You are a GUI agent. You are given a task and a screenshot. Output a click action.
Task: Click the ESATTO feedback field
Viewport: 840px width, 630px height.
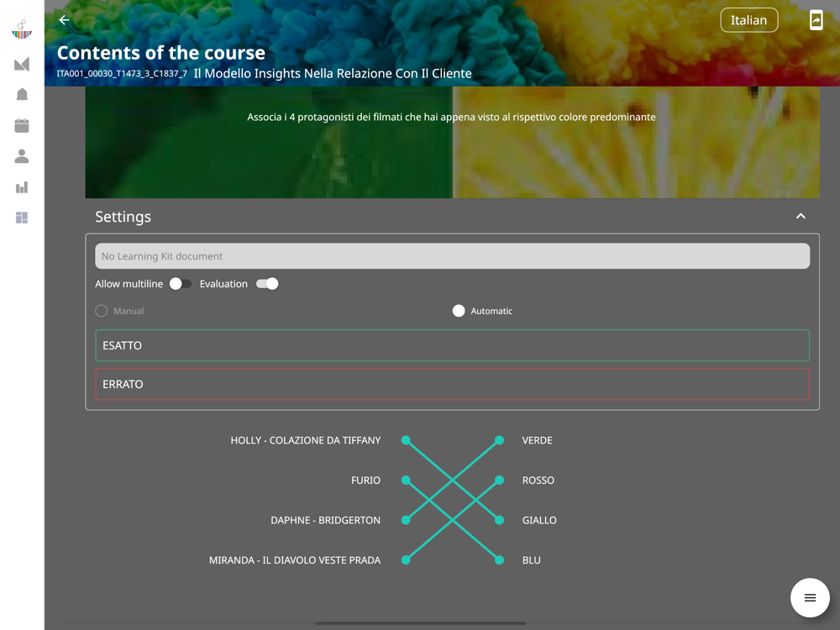452,345
